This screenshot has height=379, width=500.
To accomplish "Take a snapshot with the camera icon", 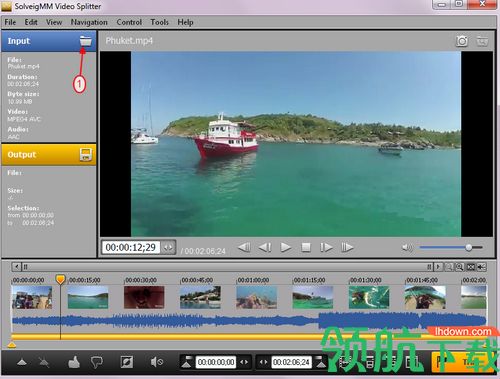I will pyautogui.click(x=462, y=41).
